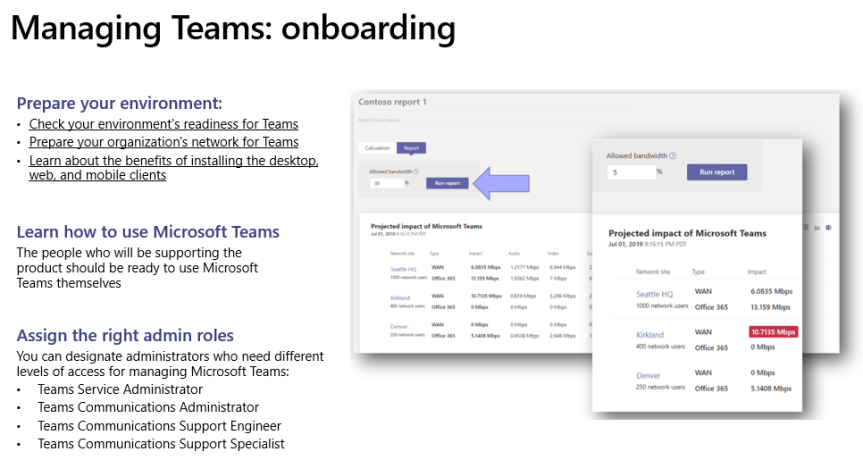This screenshot has height=460, width=863.
Task: Click the Contoso report 1 title
Action: (392, 102)
